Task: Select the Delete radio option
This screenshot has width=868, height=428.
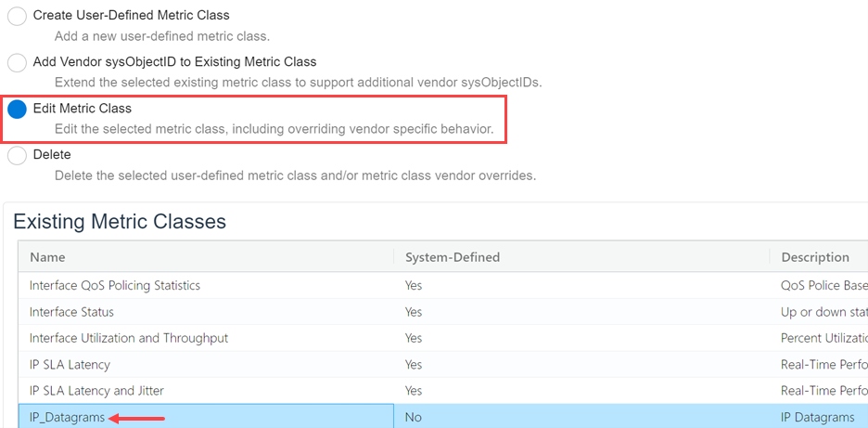Action: [x=17, y=156]
